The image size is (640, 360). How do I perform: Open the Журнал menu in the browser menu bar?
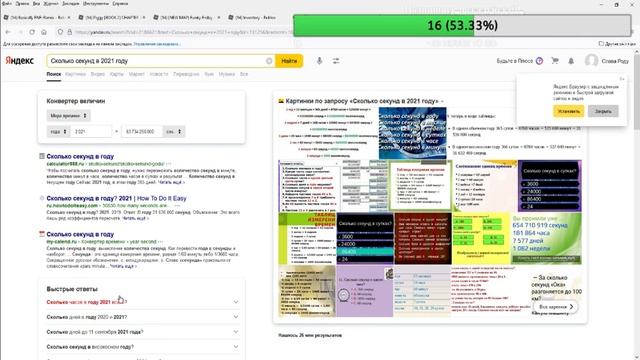(x=51, y=4)
